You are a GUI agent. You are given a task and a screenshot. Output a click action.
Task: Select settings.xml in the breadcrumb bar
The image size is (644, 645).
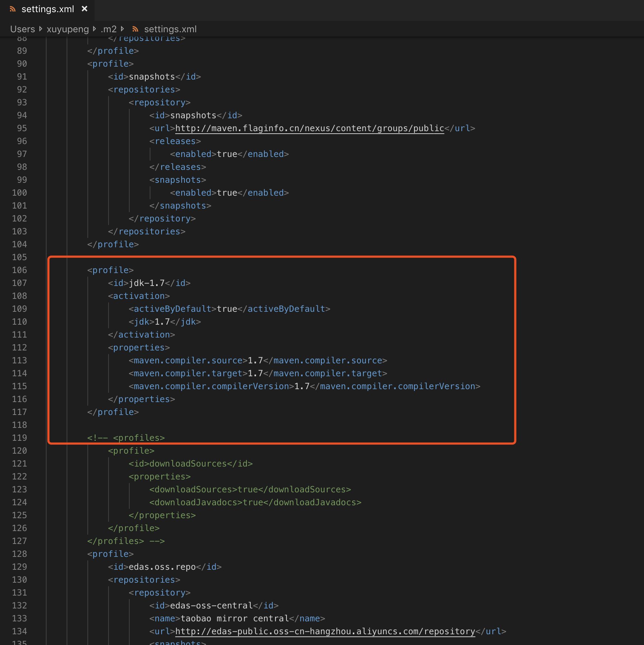pos(170,29)
